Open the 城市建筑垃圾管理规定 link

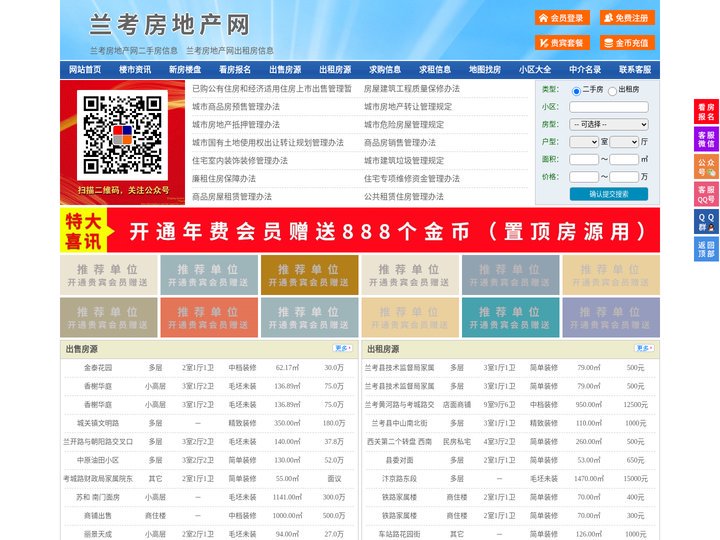[404, 161]
